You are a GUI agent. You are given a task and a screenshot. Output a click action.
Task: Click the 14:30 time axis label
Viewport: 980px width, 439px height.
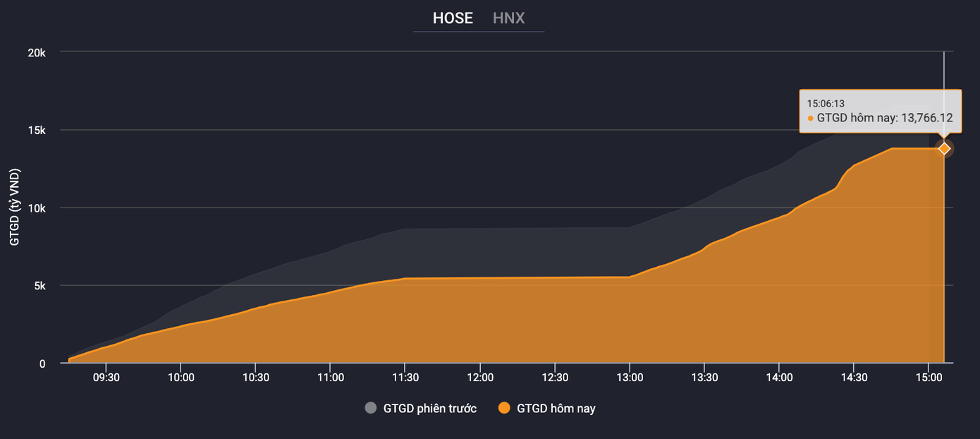[x=853, y=378]
